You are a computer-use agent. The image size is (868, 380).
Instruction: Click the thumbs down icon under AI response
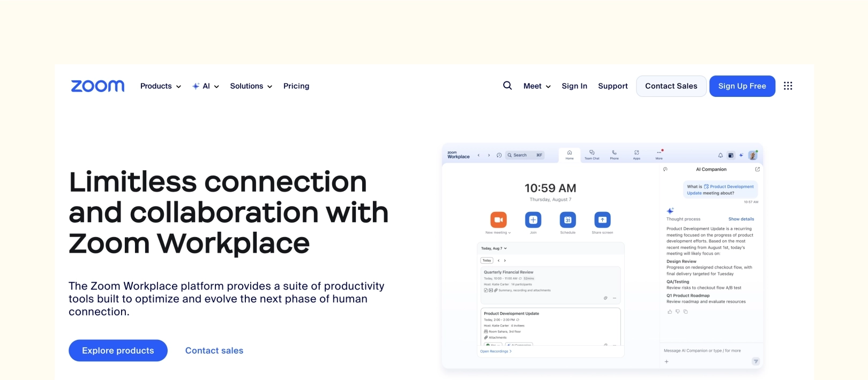click(678, 311)
